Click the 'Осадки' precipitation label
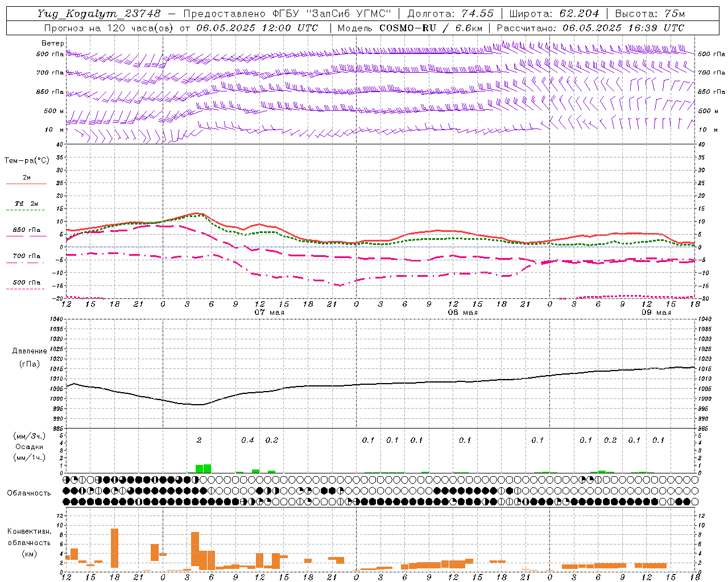 [30, 447]
